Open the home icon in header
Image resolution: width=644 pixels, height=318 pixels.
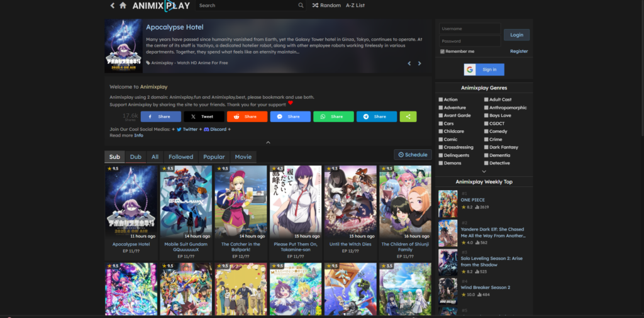coord(123,5)
